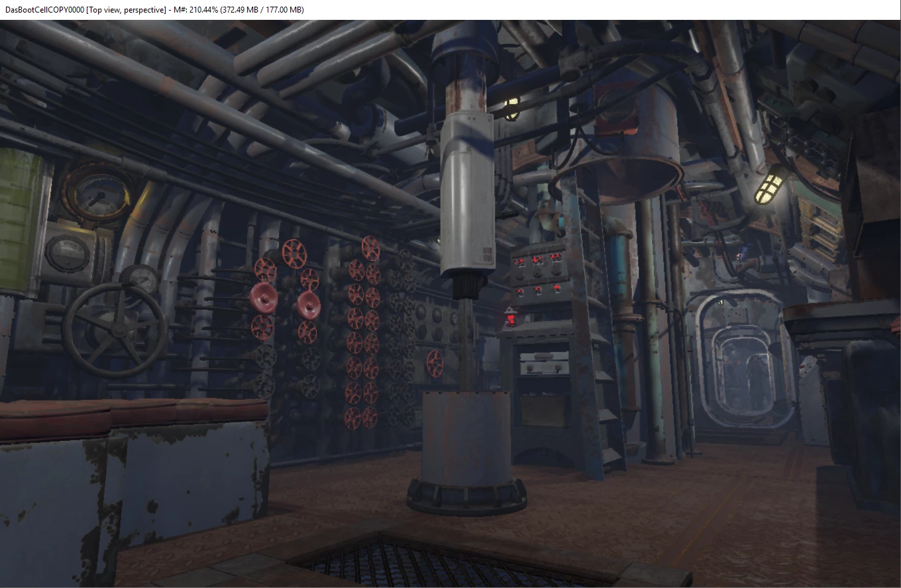Click the DasBootCellCOPY0000 window title text
Viewport: 901px width, 588px height.
tap(44, 10)
